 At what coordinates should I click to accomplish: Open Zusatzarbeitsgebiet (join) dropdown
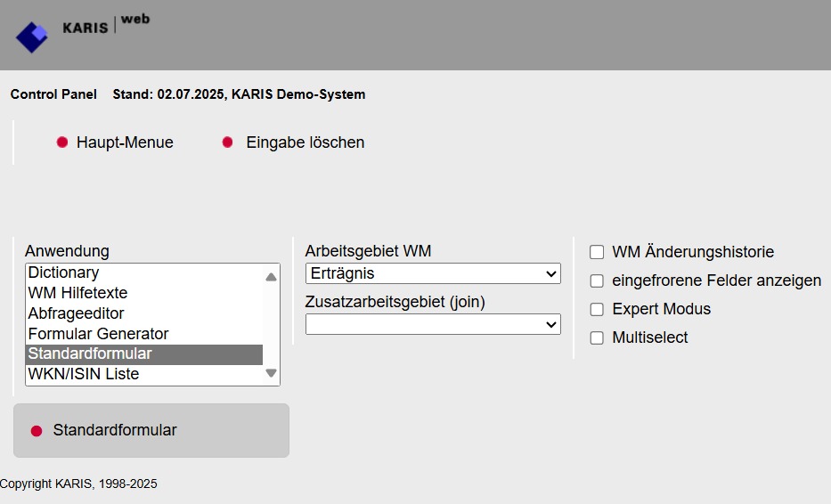433,324
